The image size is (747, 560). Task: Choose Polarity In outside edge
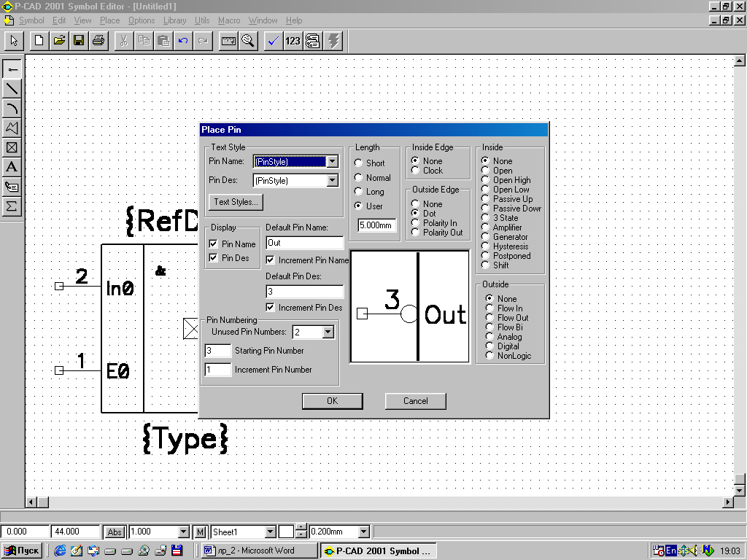pyautogui.click(x=415, y=222)
